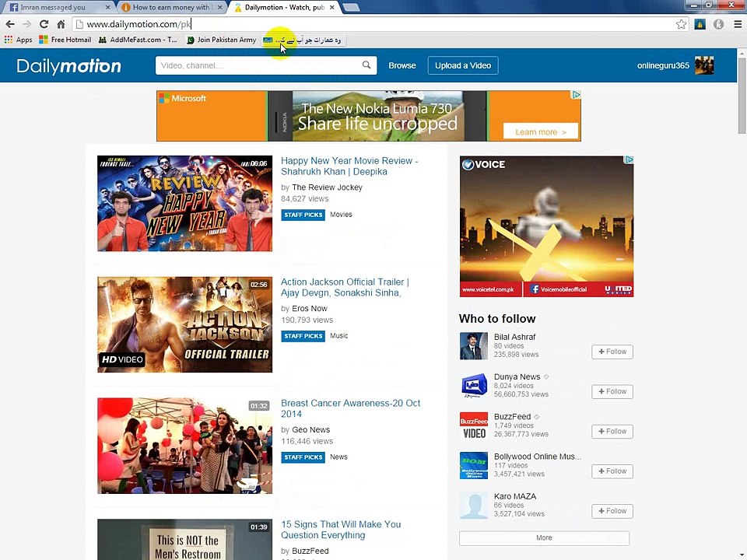Open The Review Jockey channel link
This screenshot has height=560, width=747.
point(327,187)
